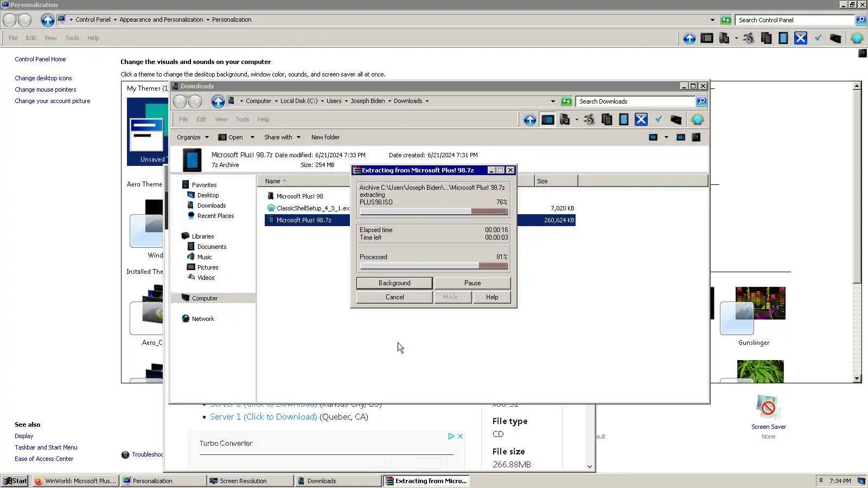The width and height of the screenshot is (868, 488).
Task: Click the blue lined-sheet icon in Personalization toolbar
Action: pyautogui.click(x=783, y=38)
